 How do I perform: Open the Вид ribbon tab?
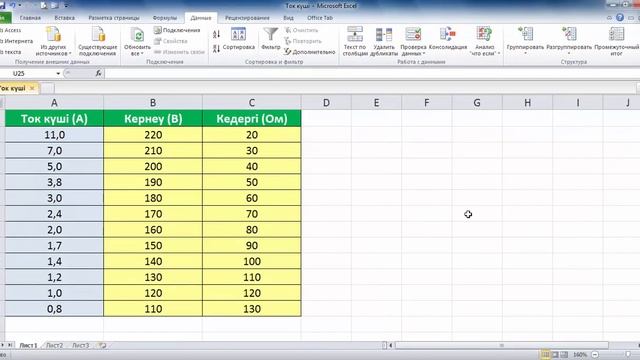tap(289, 18)
